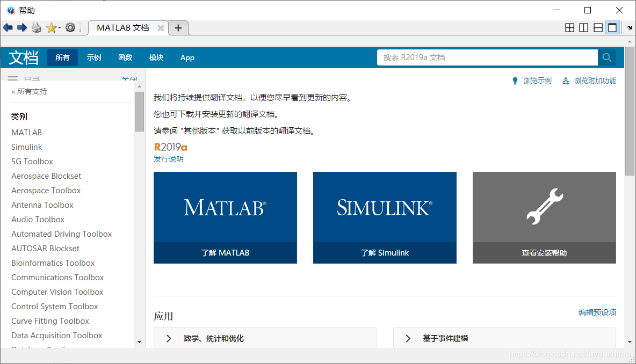Click the 了解 Simulink button
The width and height of the screenshot is (636, 364).
(385, 252)
